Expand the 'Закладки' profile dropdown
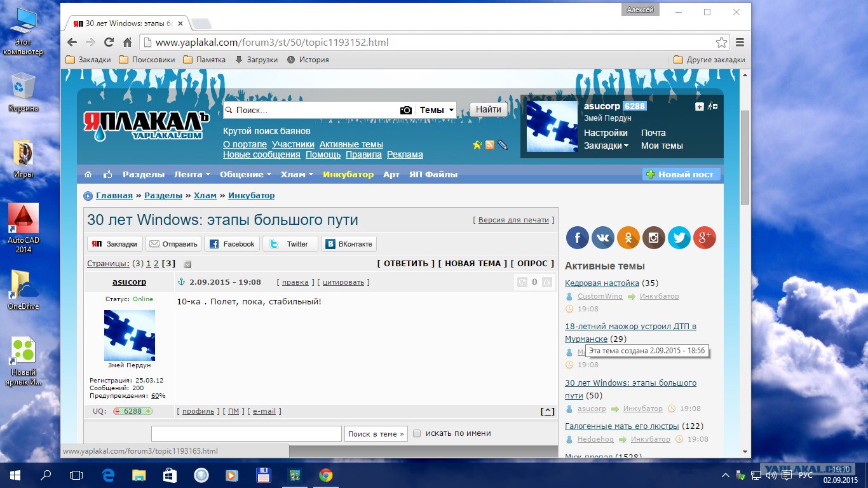The height and width of the screenshot is (488, 868). click(x=606, y=146)
